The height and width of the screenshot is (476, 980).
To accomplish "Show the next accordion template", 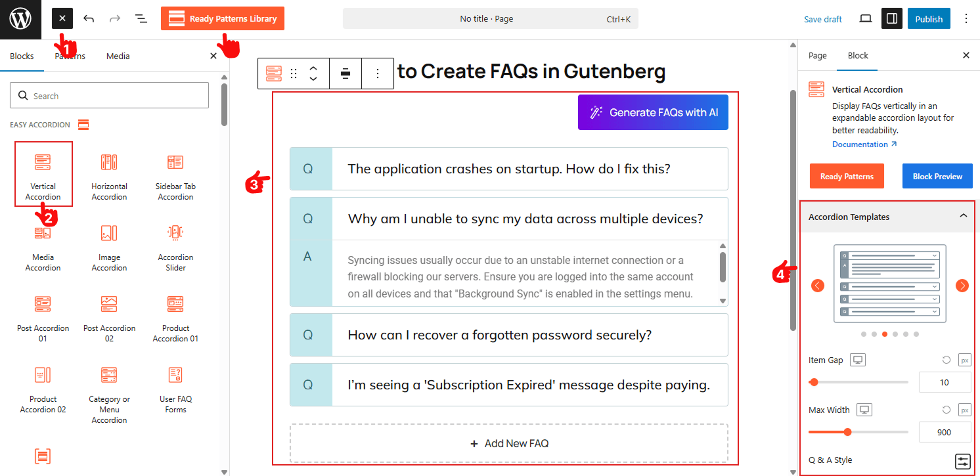I will [x=962, y=286].
